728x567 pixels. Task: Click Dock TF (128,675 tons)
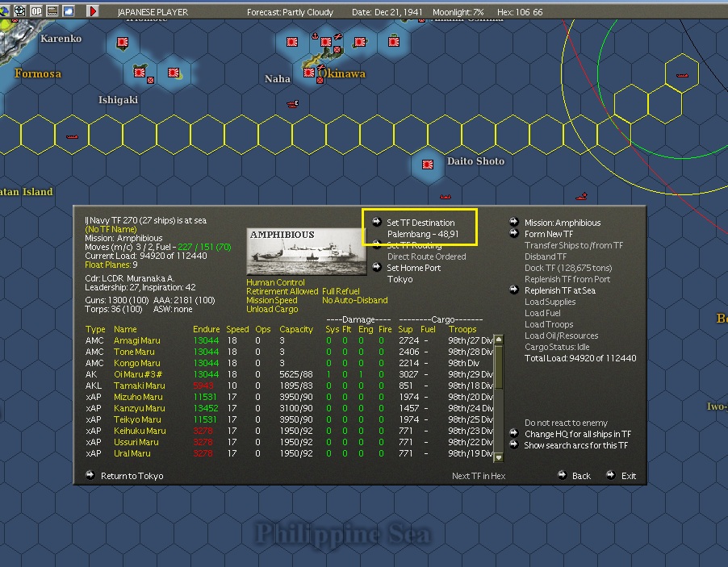pyautogui.click(x=568, y=268)
